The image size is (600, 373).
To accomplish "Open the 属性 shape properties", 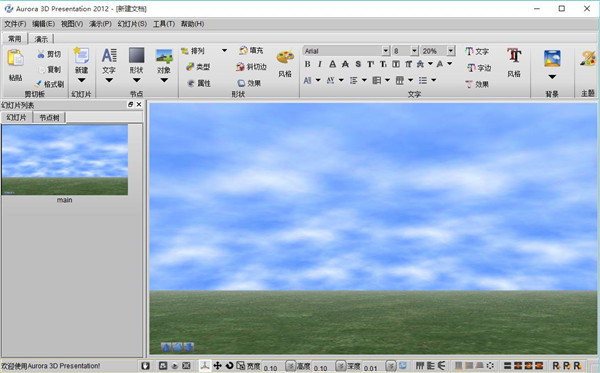I will [x=199, y=83].
